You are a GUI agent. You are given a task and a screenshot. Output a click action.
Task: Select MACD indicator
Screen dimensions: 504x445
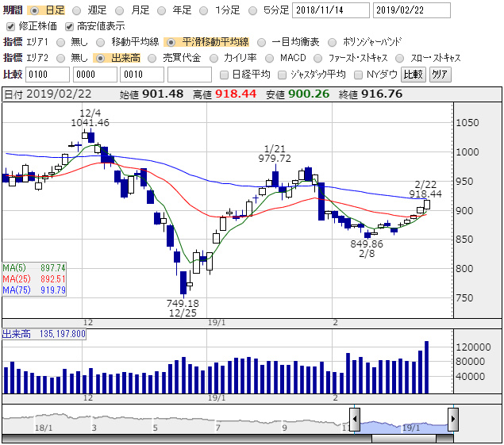pos(269,58)
